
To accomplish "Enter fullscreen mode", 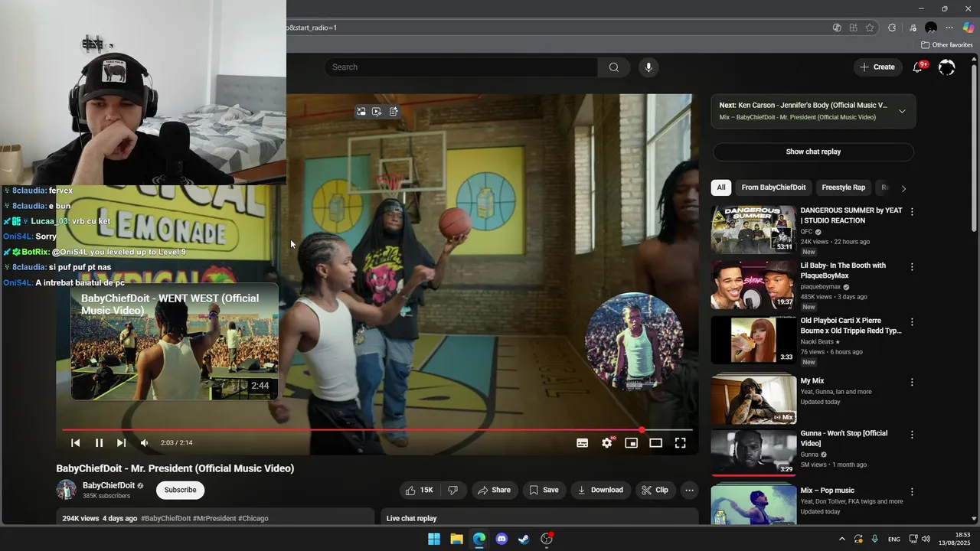I will [x=680, y=443].
